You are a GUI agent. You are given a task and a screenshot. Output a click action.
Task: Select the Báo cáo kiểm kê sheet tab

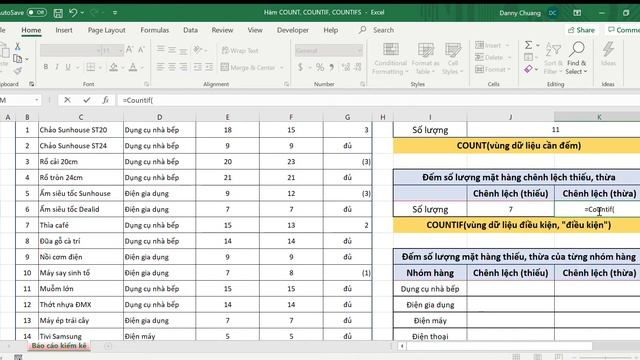click(x=59, y=346)
